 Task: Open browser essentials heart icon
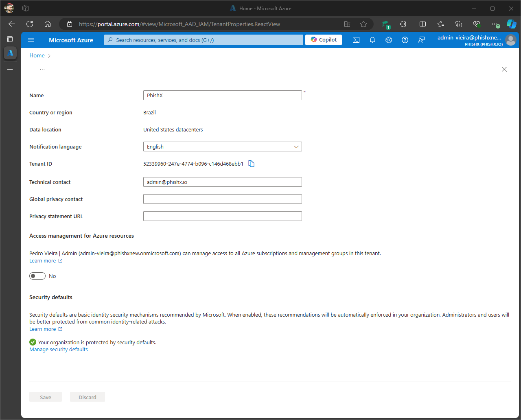pos(477,24)
